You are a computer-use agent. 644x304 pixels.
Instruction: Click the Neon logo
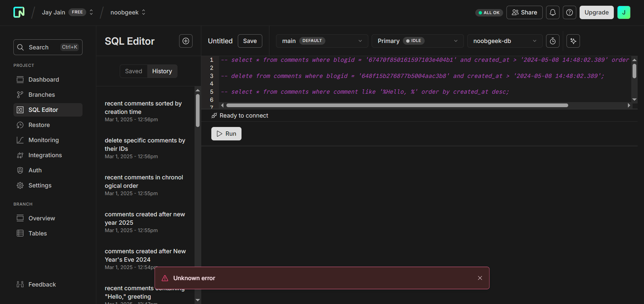click(x=19, y=12)
